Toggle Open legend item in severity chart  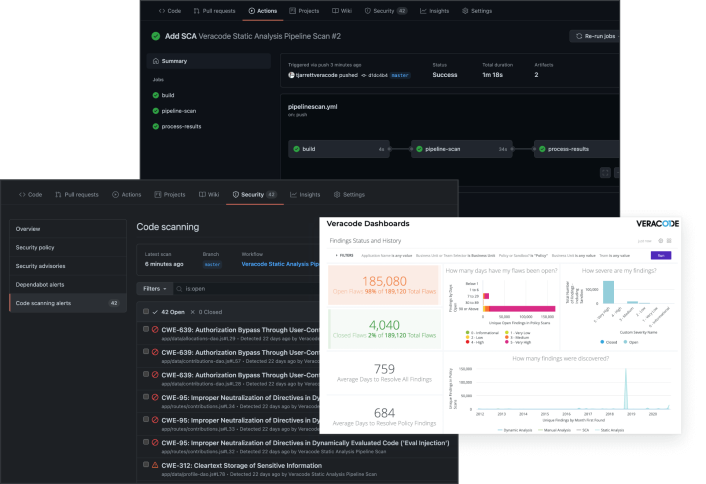click(x=631, y=342)
